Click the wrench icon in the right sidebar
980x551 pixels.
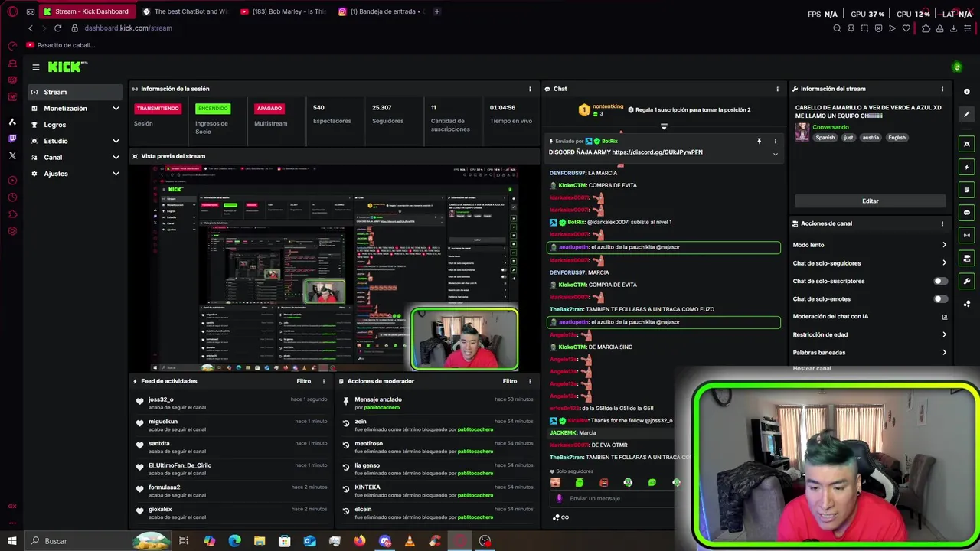click(x=967, y=281)
